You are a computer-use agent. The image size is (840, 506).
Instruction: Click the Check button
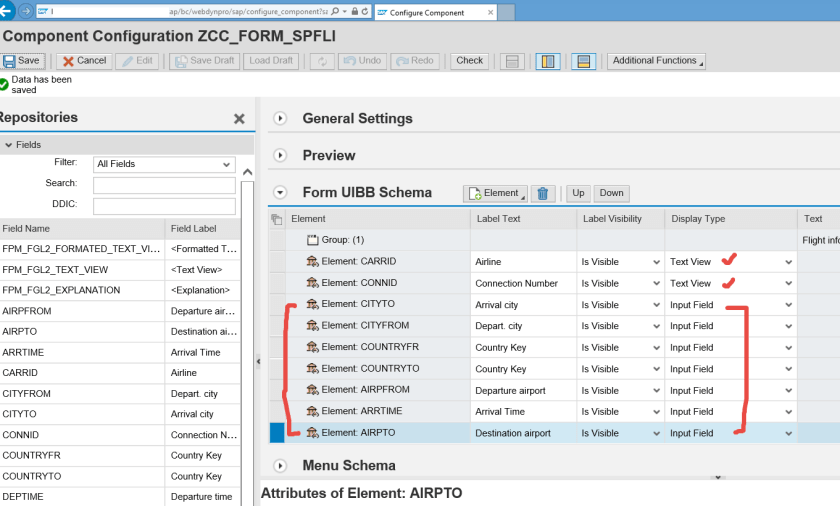pyautogui.click(x=469, y=61)
